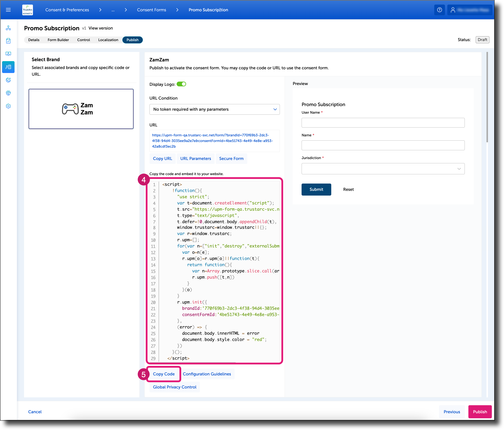Open the user profile account button

(x=469, y=10)
